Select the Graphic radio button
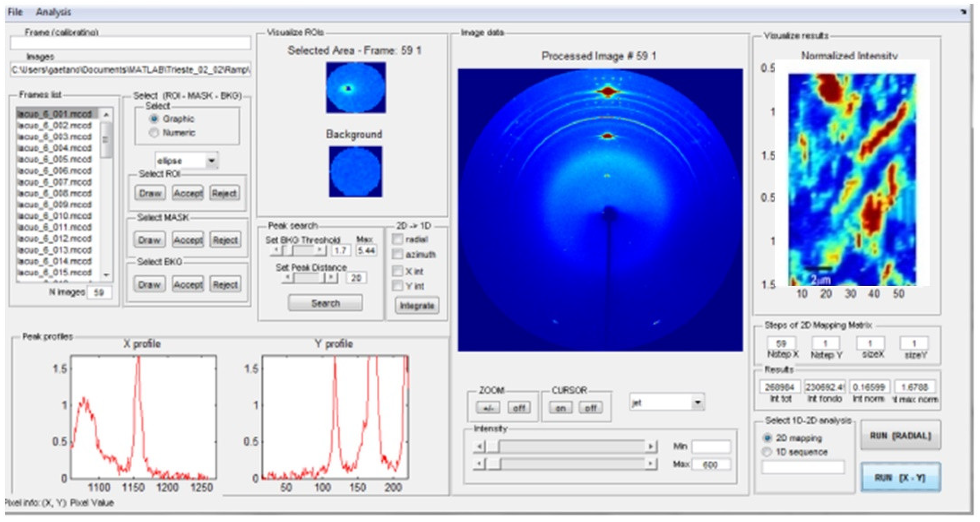This screenshot has height=522, width=980. click(x=154, y=119)
